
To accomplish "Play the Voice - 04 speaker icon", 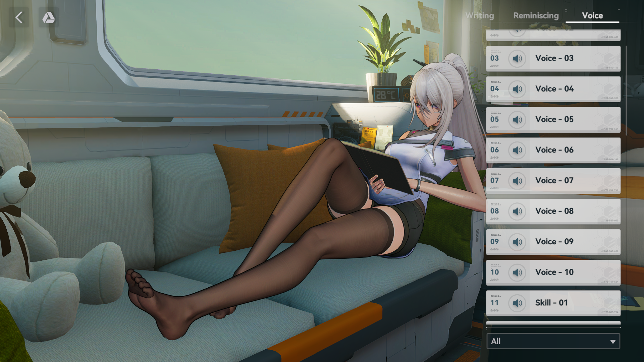I will click(517, 89).
